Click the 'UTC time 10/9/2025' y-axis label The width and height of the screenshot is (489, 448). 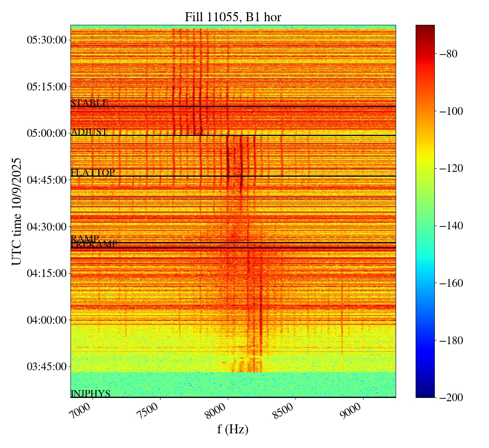[x=17, y=211]
